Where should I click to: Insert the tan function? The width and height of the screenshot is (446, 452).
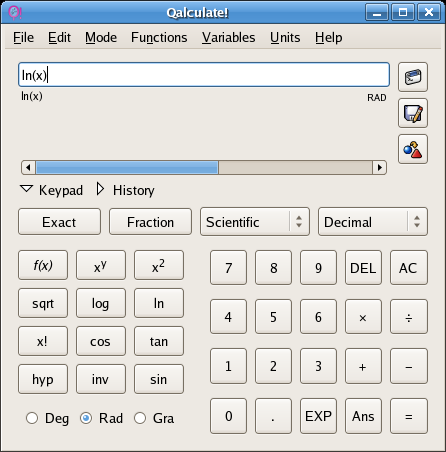pyautogui.click(x=159, y=341)
